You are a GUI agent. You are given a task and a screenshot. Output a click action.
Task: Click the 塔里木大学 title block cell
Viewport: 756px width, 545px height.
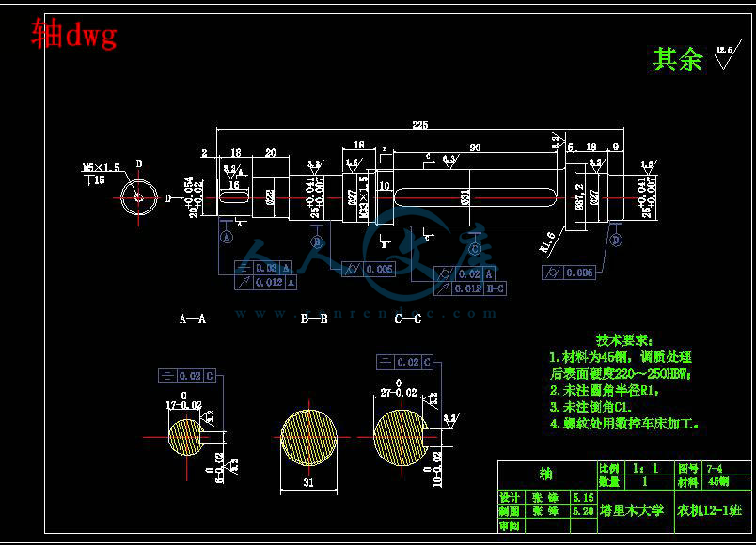632,510
